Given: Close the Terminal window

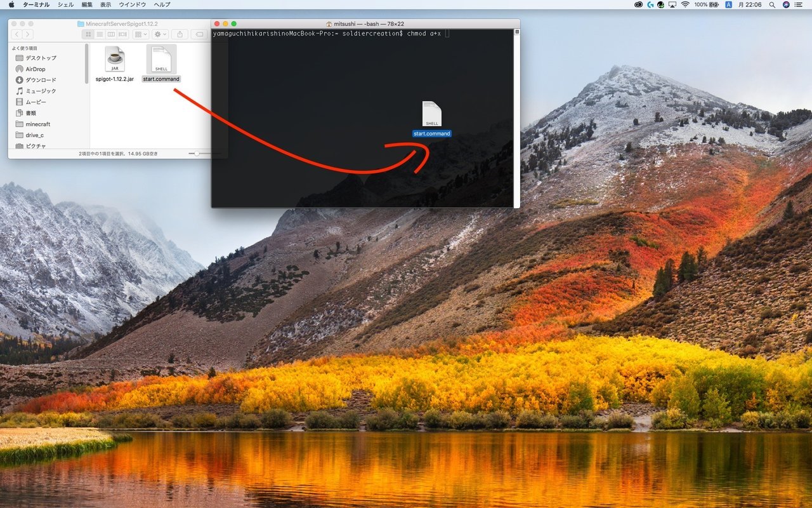Looking at the screenshot, I should (x=218, y=23).
